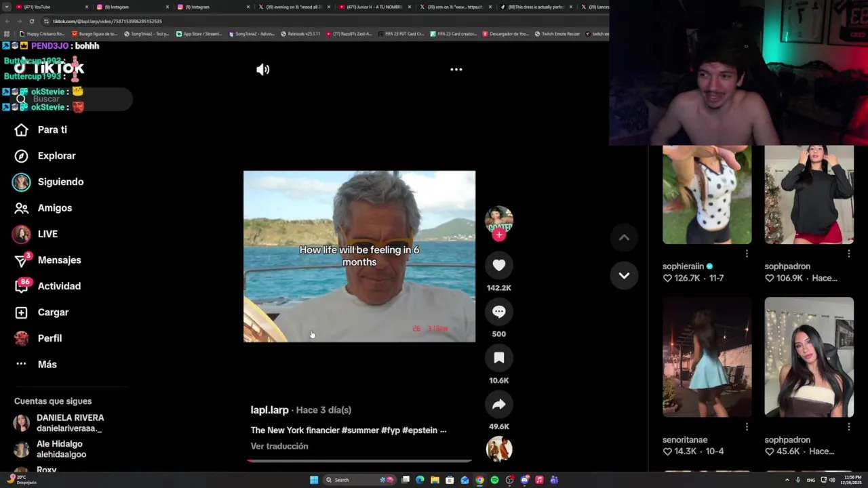The width and height of the screenshot is (868, 488).
Task: Open options for sophpadron 45.6K video
Action: pos(848,427)
